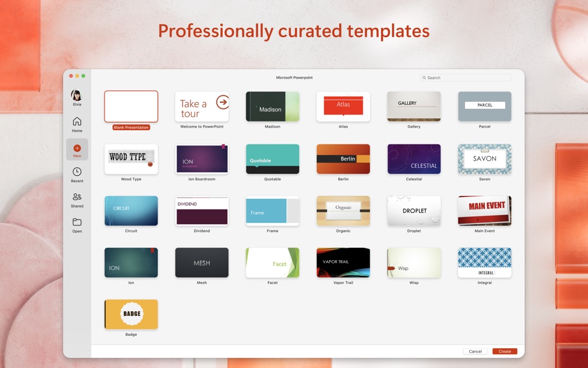
Task: Select the Wisp template thumbnail
Action: click(x=414, y=263)
